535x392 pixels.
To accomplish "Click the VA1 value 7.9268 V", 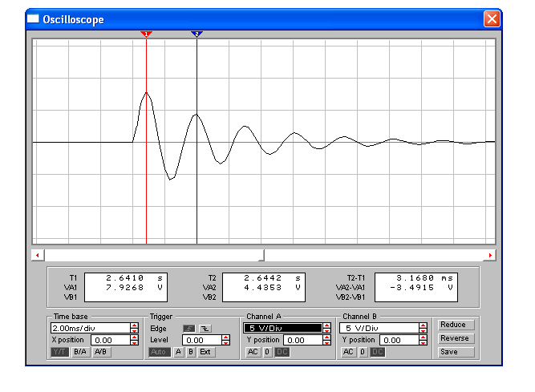I will [134, 287].
